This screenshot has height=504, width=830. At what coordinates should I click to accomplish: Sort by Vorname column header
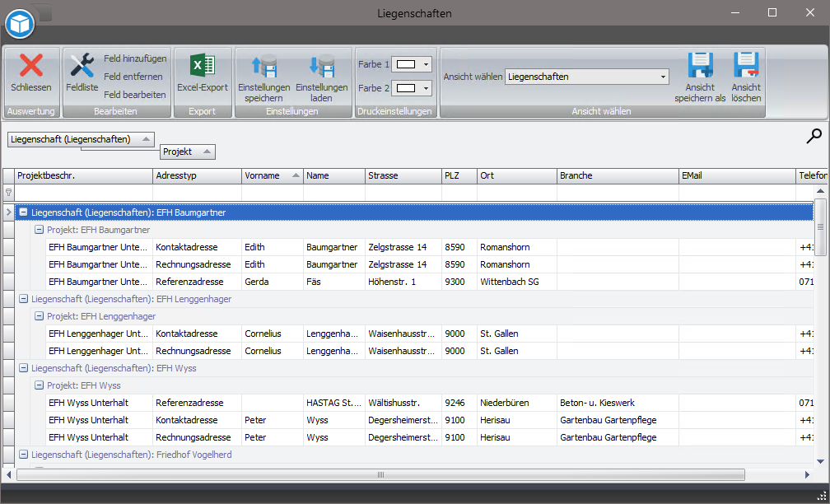point(272,175)
